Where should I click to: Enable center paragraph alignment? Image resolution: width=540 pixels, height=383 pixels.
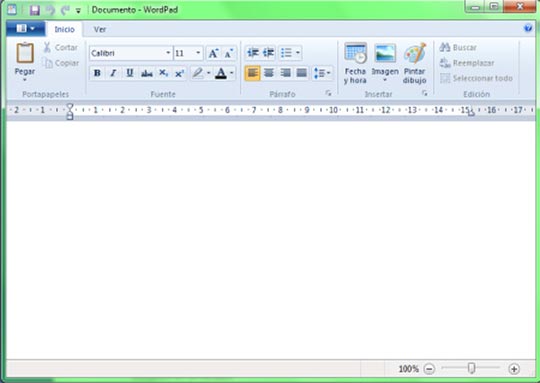pos(269,73)
